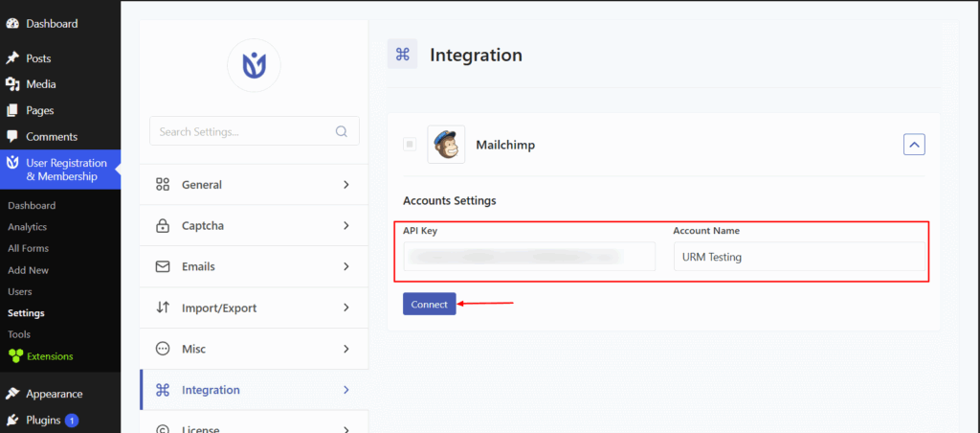
Task: Click the Comments speech bubble icon
Action: 12,136
